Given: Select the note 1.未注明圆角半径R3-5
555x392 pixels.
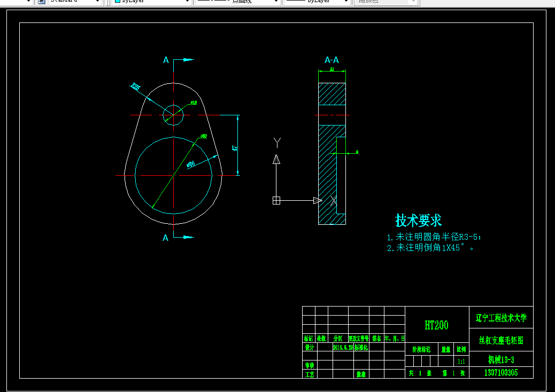Looking at the screenshot, I should pos(434,237).
